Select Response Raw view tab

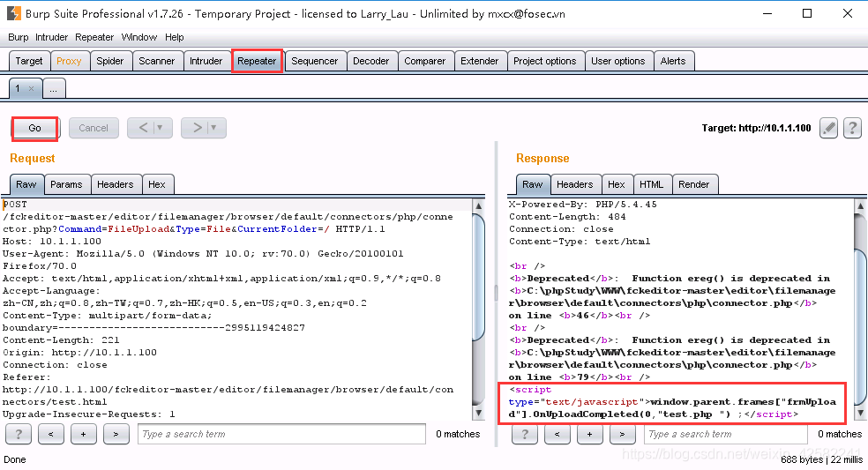[x=533, y=184]
